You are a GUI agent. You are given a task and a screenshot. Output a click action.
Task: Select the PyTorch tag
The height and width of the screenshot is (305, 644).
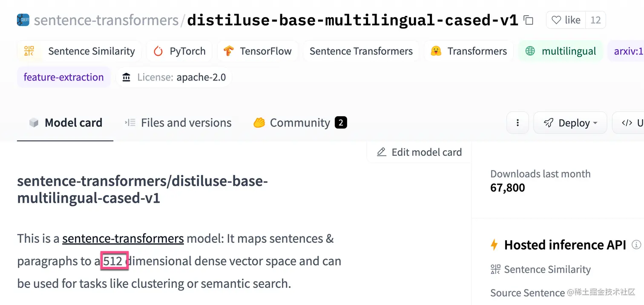(179, 51)
